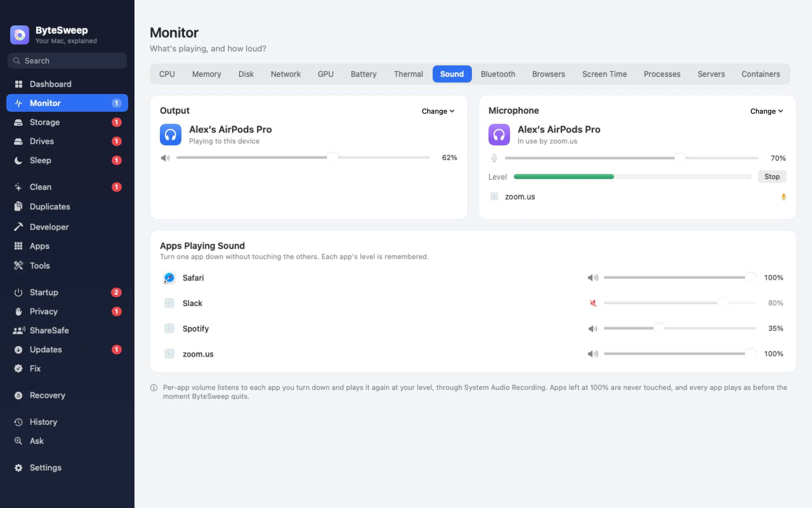Go to Sleep in the sidebar
Viewport: 812px width, 508px height.
pos(67,160)
